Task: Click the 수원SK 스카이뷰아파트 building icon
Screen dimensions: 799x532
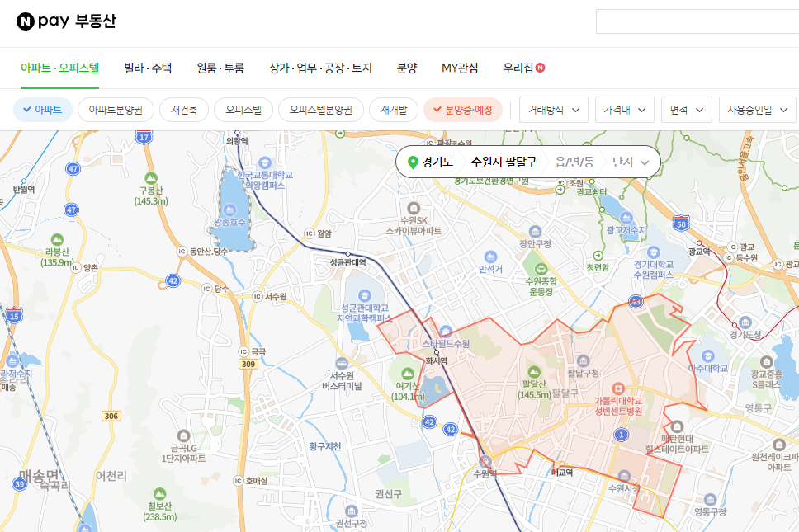Action: (x=414, y=208)
